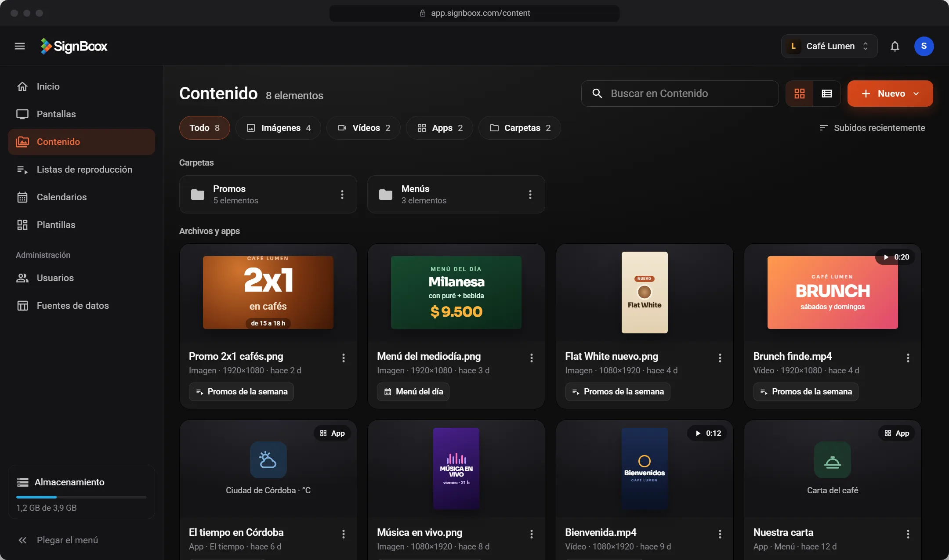The height and width of the screenshot is (560, 949).
Task: Open the notifications bell
Action: [x=895, y=46]
